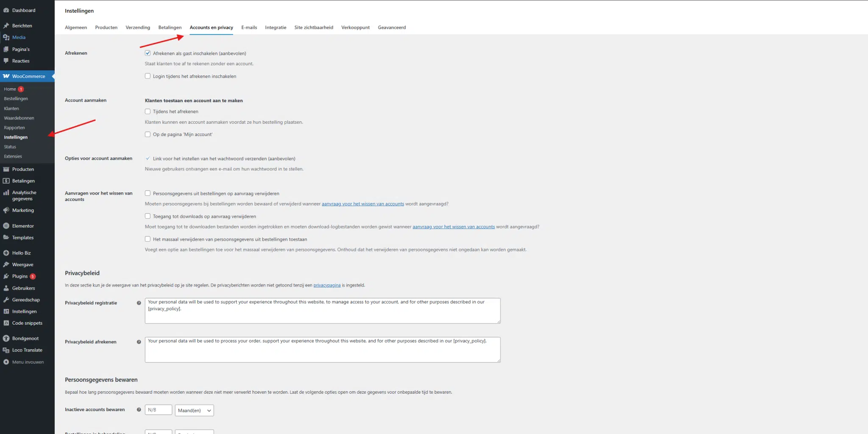This screenshot has width=868, height=434.
Task: Uncheck 'Afrekenen als gast inschakelen' checkbox
Action: (x=147, y=53)
